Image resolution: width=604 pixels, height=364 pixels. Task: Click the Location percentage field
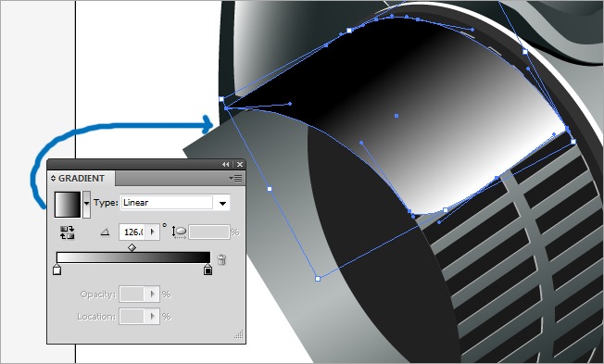pyautogui.click(x=132, y=317)
